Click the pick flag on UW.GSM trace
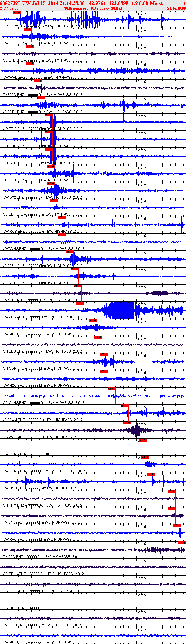 pyautogui.click(x=151, y=474)
